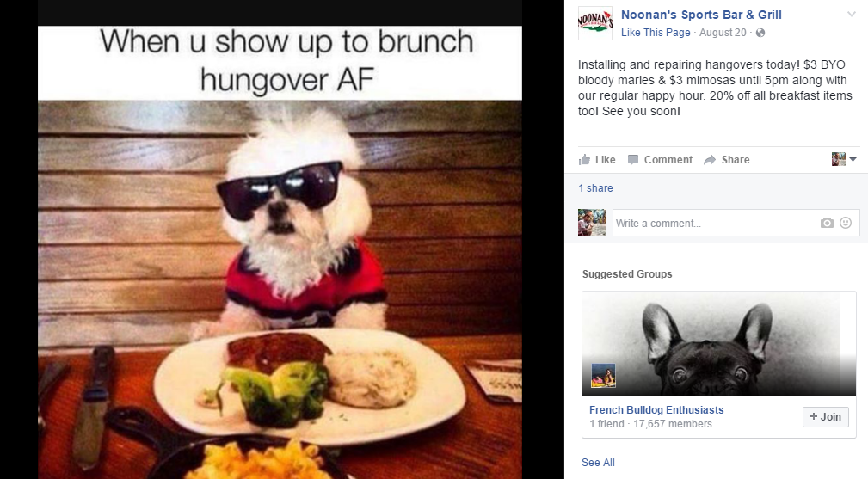The height and width of the screenshot is (479, 868).
Task: Open post options chevron at top right
Action: (x=851, y=15)
